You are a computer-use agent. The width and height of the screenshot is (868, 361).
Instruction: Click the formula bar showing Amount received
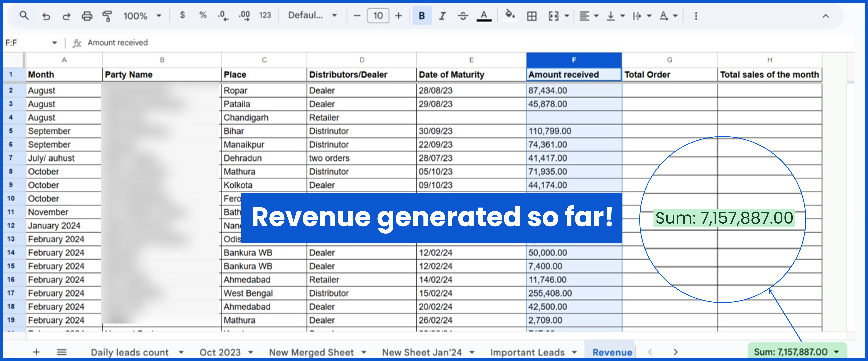117,42
